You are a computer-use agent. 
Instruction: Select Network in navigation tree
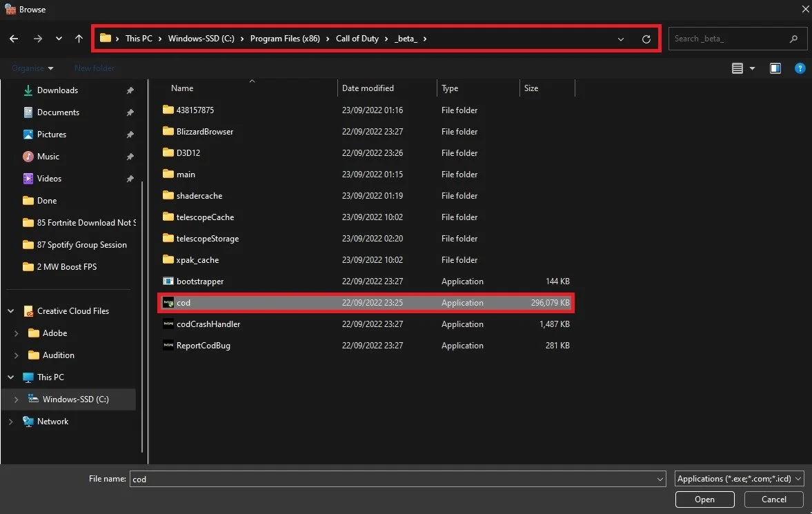pos(52,422)
